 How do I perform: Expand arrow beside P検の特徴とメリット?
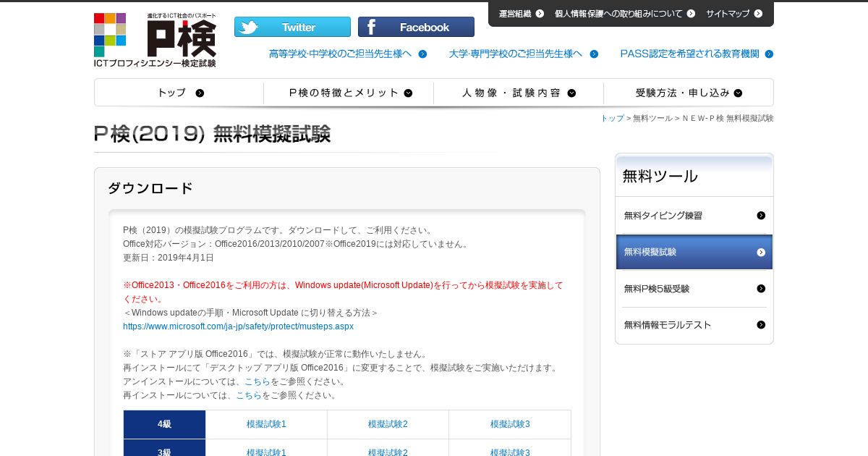(x=408, y=93)
